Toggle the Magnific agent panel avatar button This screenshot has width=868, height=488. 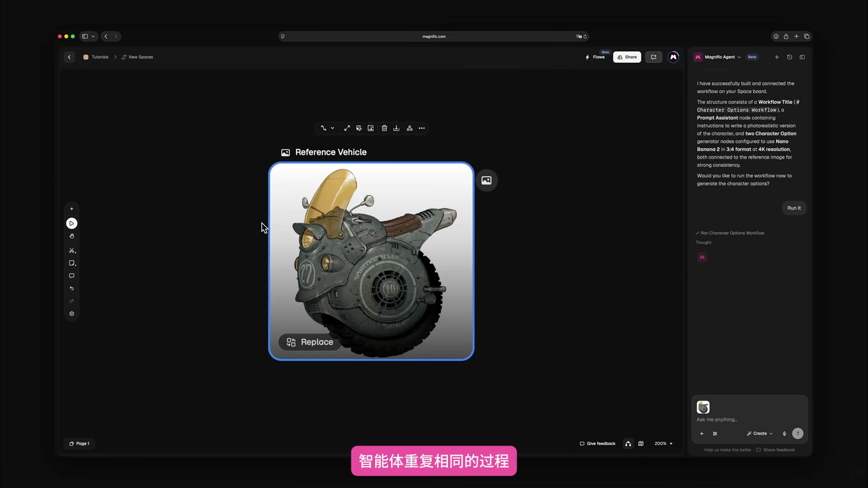click(673, 57)
